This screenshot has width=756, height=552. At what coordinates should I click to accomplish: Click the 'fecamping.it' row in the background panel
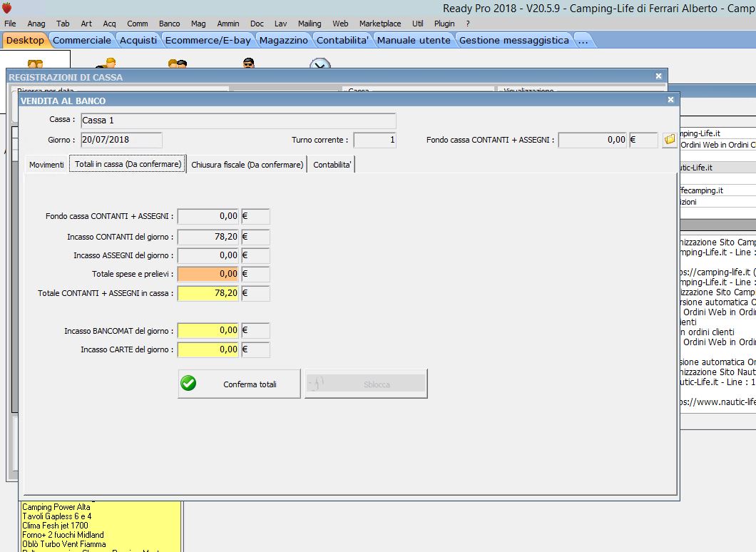tap(717, 190)
